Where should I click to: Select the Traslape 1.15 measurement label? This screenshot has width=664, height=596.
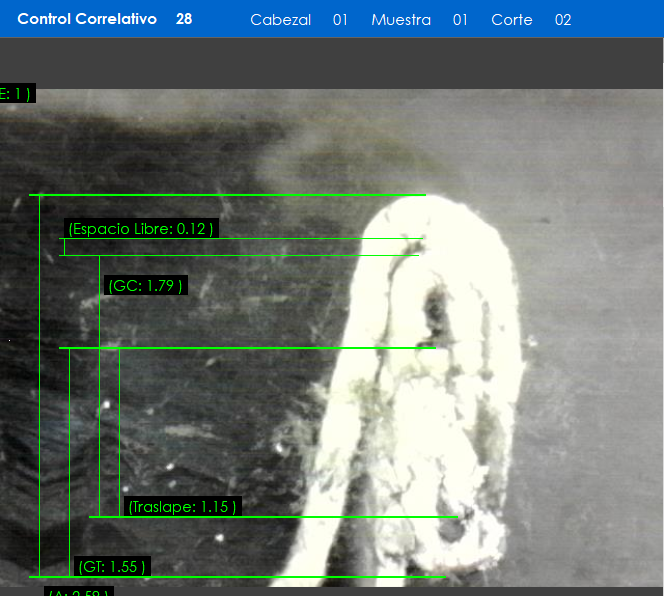(182, 507)
